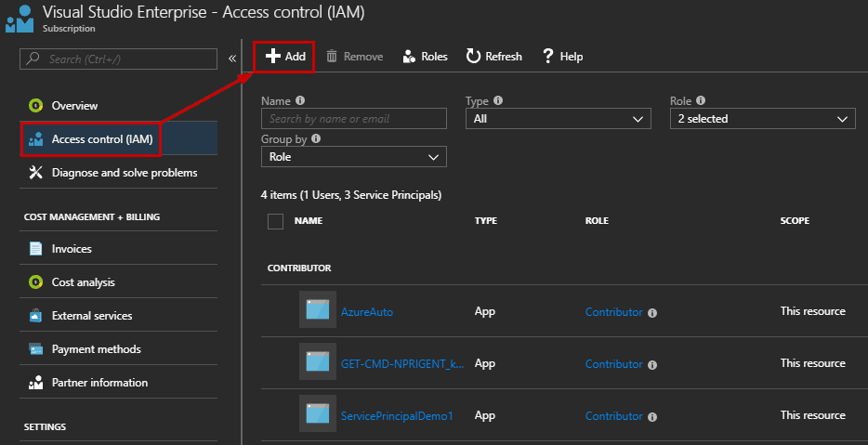Tick the select-all checkbox beside NAME

click(x=275, y=221)
